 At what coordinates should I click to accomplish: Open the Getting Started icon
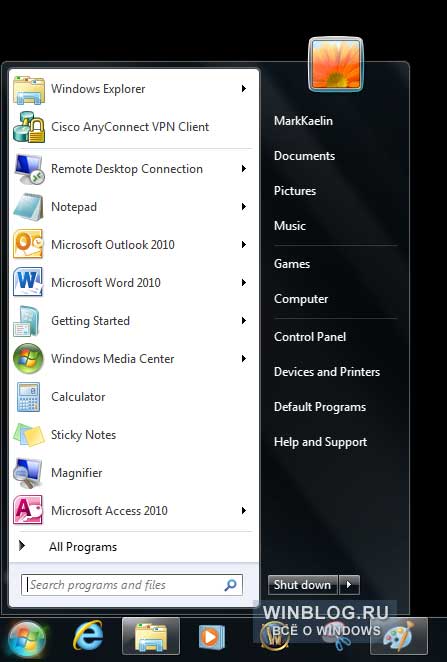27,321
